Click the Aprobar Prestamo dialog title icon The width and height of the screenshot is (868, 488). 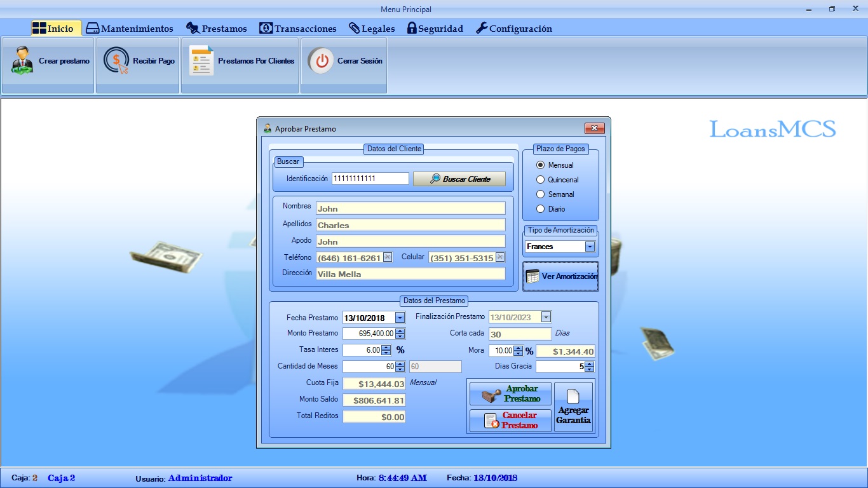268,128
